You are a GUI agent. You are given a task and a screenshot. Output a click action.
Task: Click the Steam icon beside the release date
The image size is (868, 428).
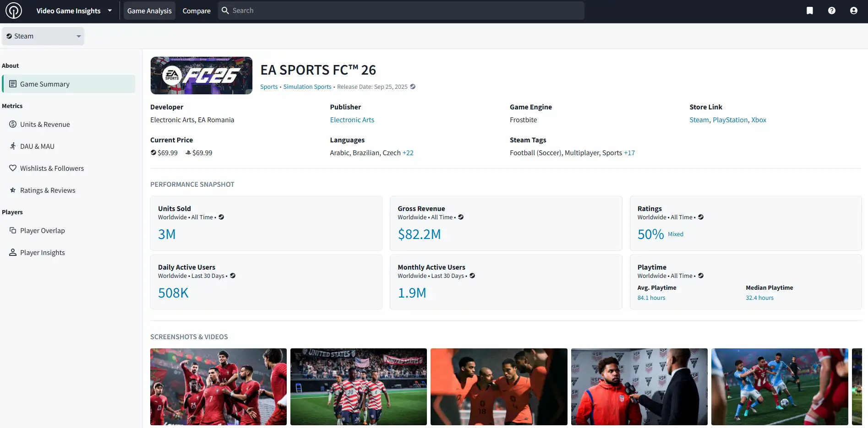(413, 87)
